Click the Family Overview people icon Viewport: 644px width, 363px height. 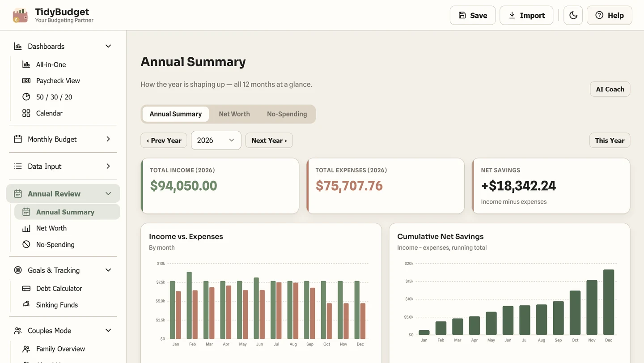click(x=26, y=349)
